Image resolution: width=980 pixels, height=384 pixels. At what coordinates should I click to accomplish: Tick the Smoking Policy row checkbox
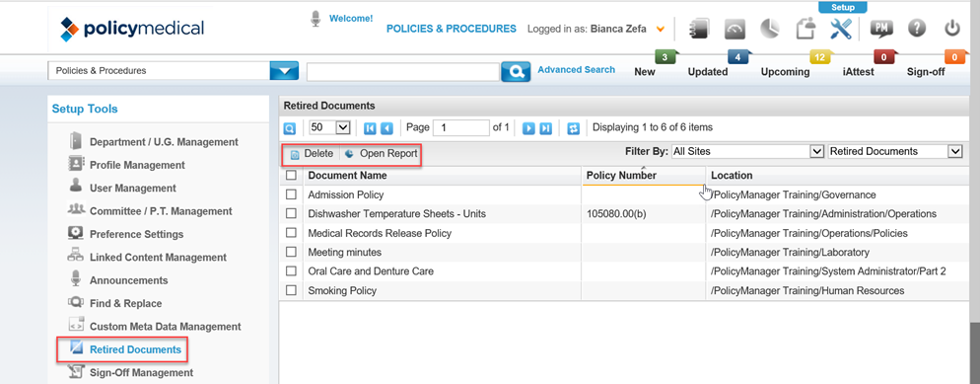[291, 290]
